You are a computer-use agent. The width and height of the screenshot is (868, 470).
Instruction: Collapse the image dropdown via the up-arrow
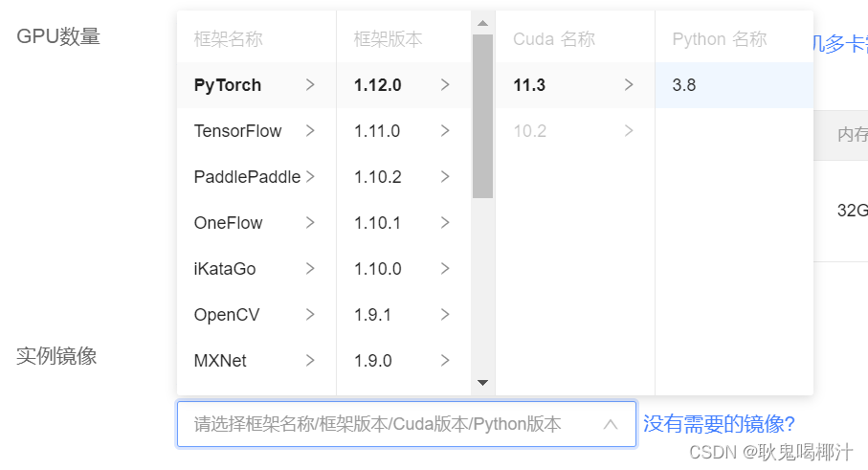coord(611,425)
